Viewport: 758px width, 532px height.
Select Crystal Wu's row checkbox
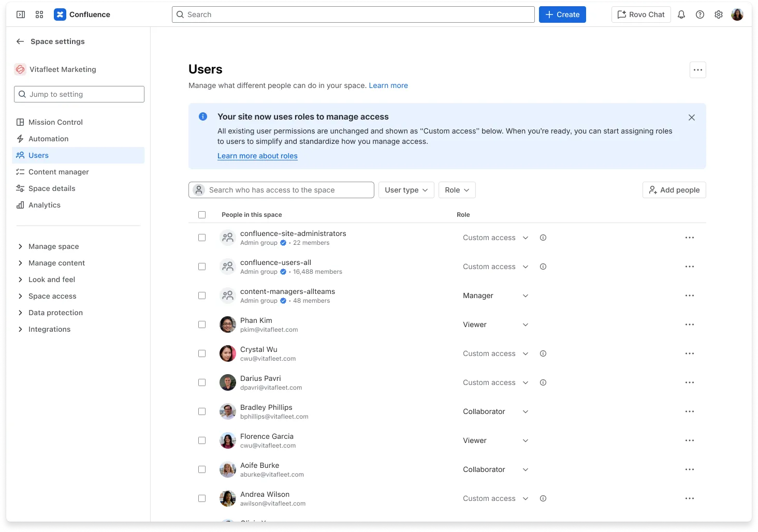(x=202, y=353)
